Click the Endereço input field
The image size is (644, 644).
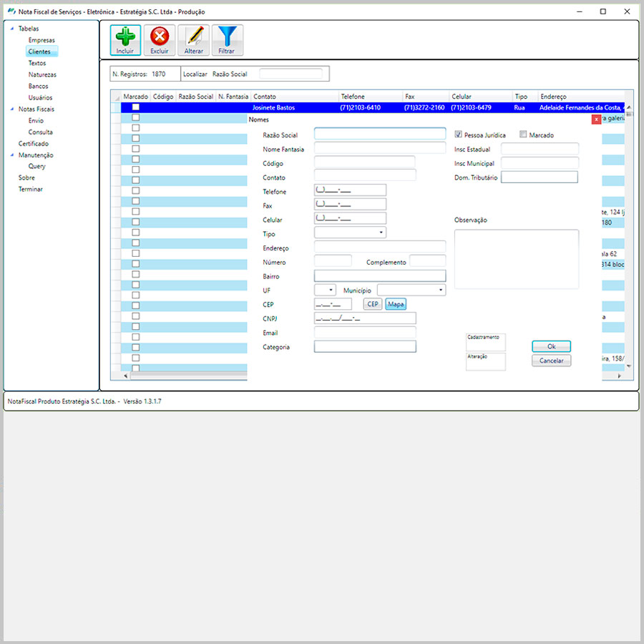[x=380, y=246]
